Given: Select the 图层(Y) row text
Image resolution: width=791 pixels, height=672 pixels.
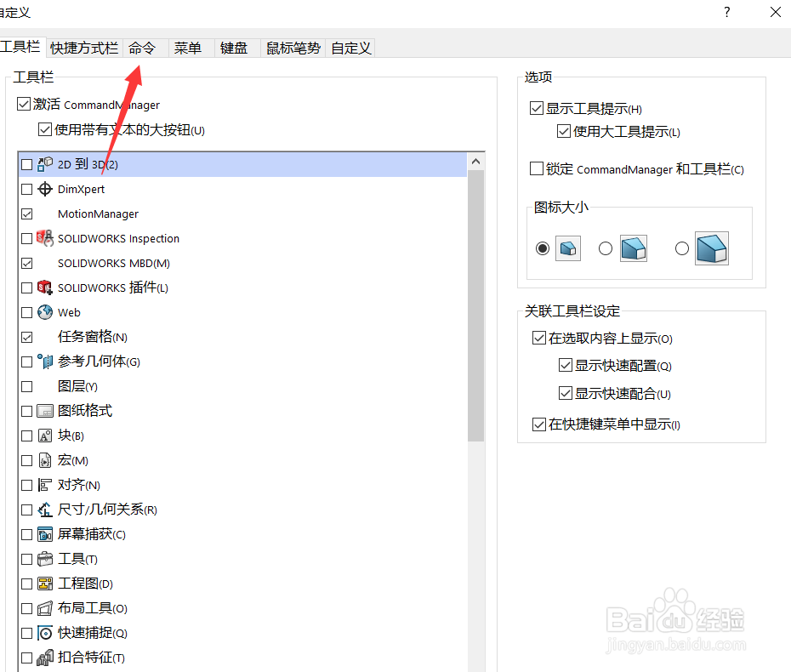Looking at the screenshot, I should (77, 386).
